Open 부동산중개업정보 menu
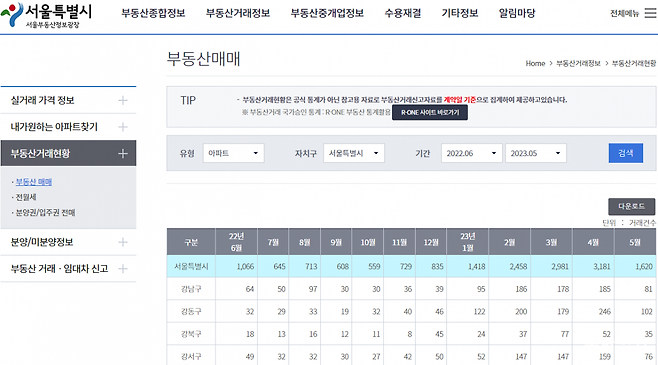658x365 pixels. [x=327, y=13]
